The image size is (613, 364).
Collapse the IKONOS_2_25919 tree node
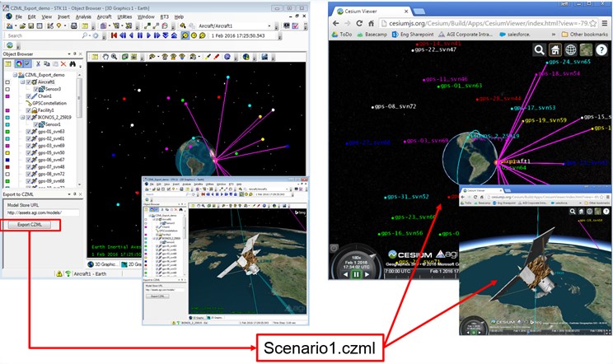[23, 117]
